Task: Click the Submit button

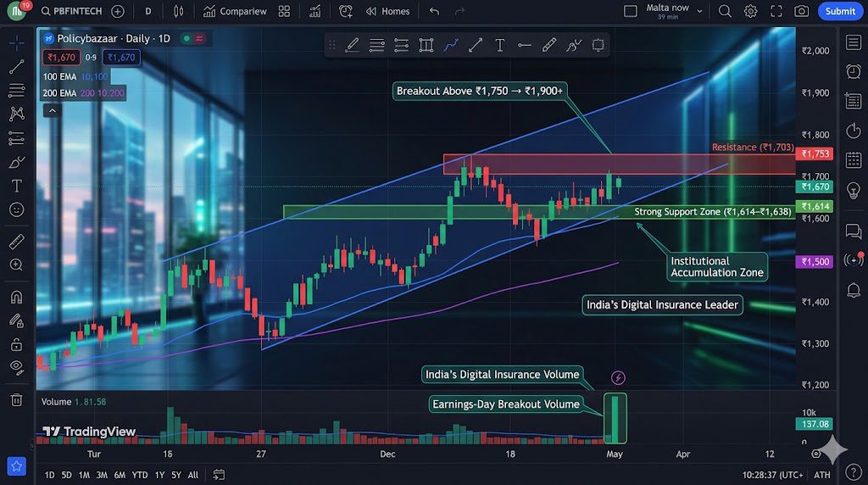Action: pyautogui.click(x=840, y=11)
